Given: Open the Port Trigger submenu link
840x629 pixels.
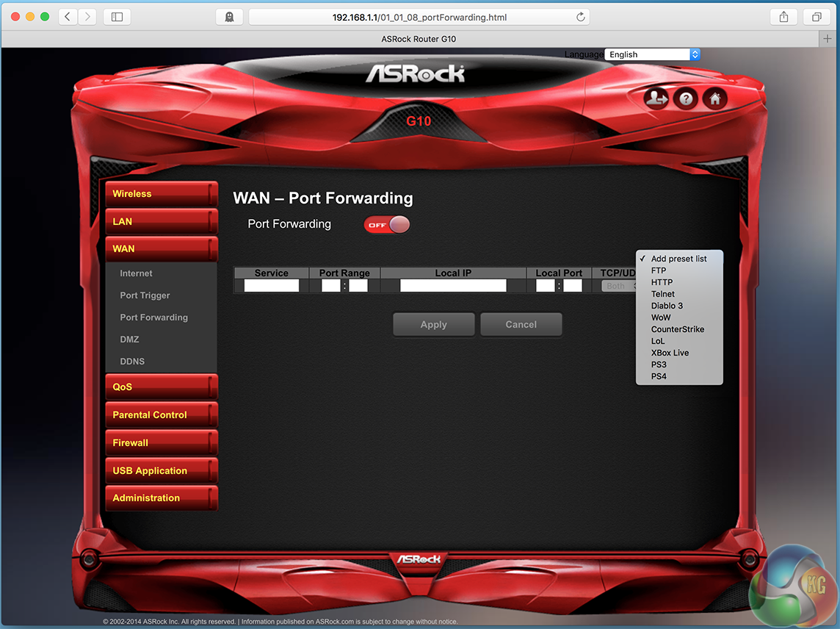Looking at the screenshot, I should pos(145,295).
